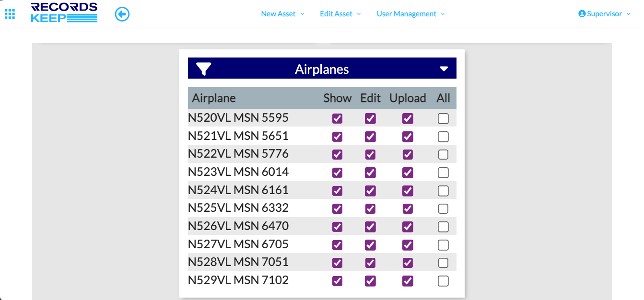
Task: Uncheck Edit for N523VL MSN 6014
Action: click(x=370, y=173)
